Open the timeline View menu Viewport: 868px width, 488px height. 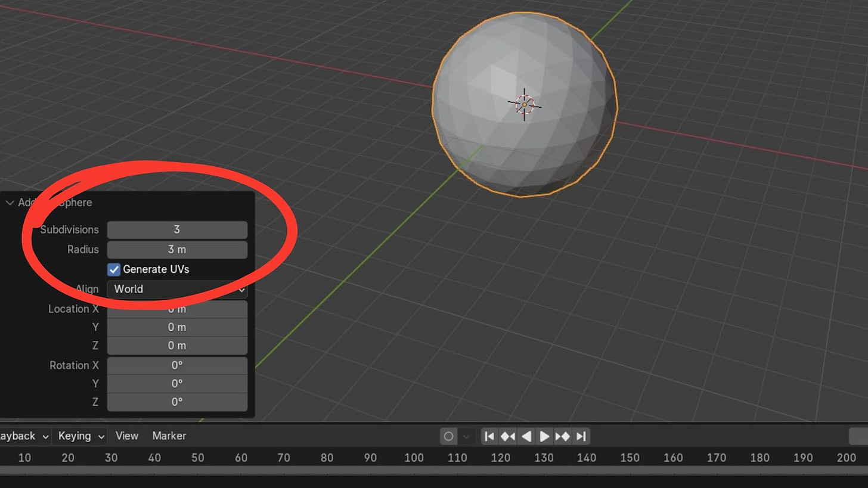click(x=127, y=436)
